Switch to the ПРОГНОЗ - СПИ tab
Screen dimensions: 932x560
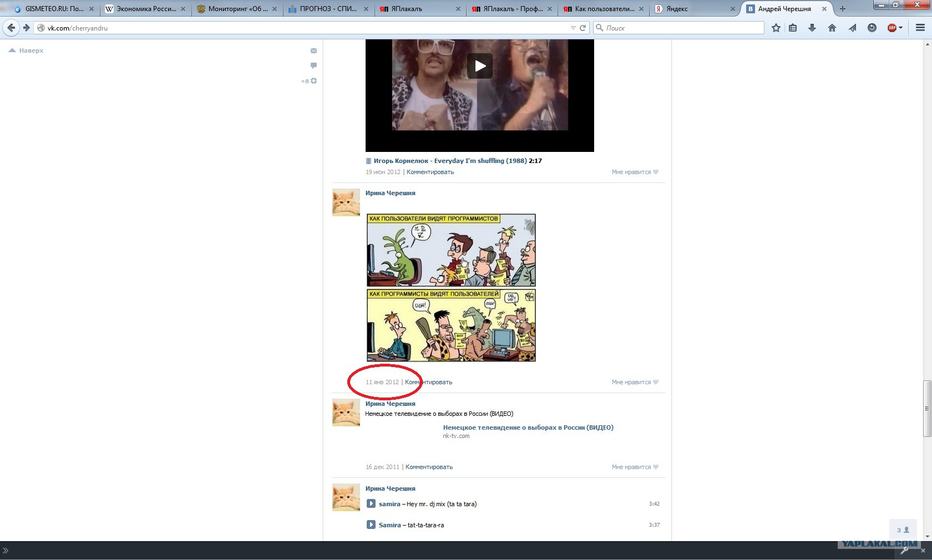click(x=330, y=9)
